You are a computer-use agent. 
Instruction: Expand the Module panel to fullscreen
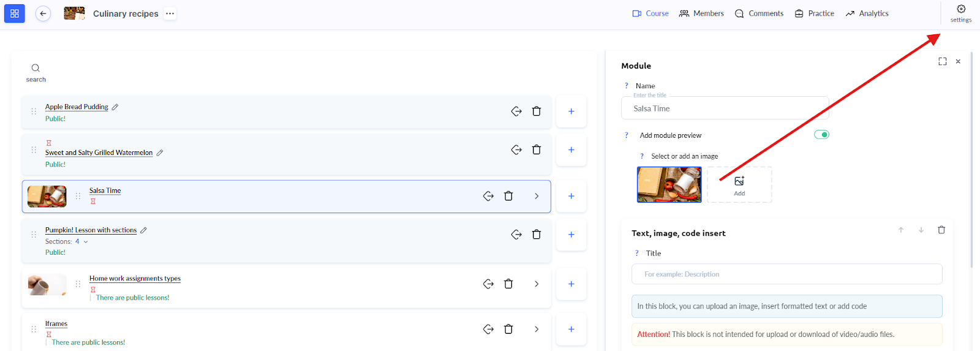tap(942, 61)
